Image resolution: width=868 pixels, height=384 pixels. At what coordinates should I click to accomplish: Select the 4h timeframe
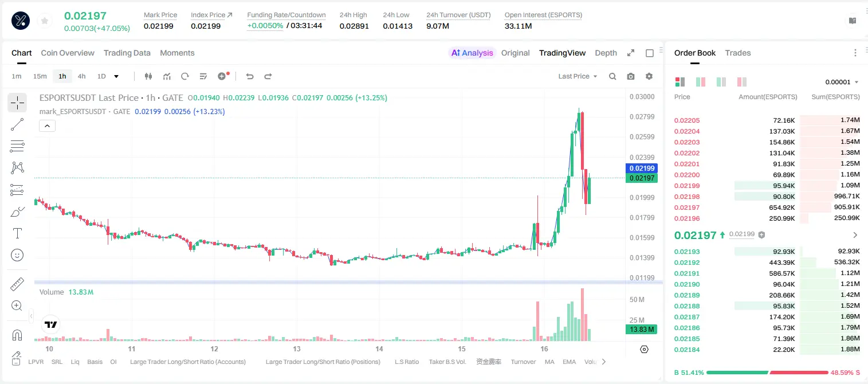click(82, 76)
